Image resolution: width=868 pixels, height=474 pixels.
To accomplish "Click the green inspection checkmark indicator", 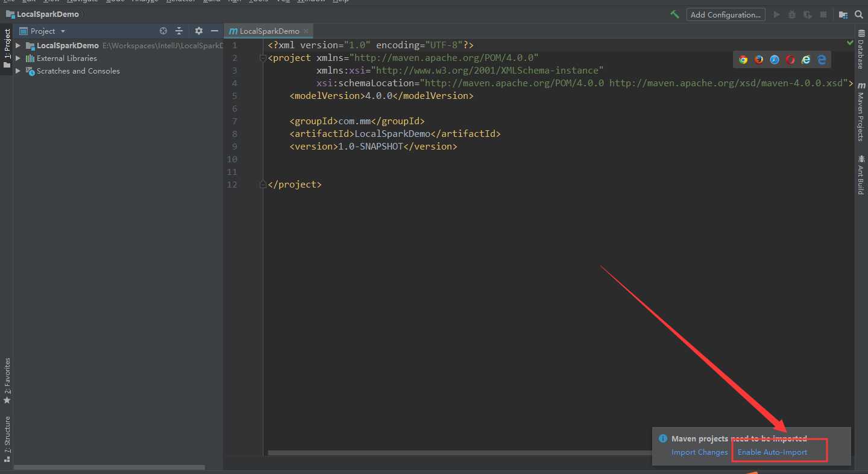I will pyautogui.click(x=850, y=43).
